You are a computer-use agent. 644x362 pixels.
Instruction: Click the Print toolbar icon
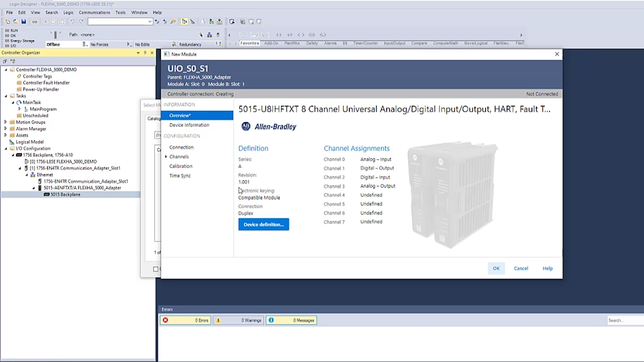[x=35, y=22]
